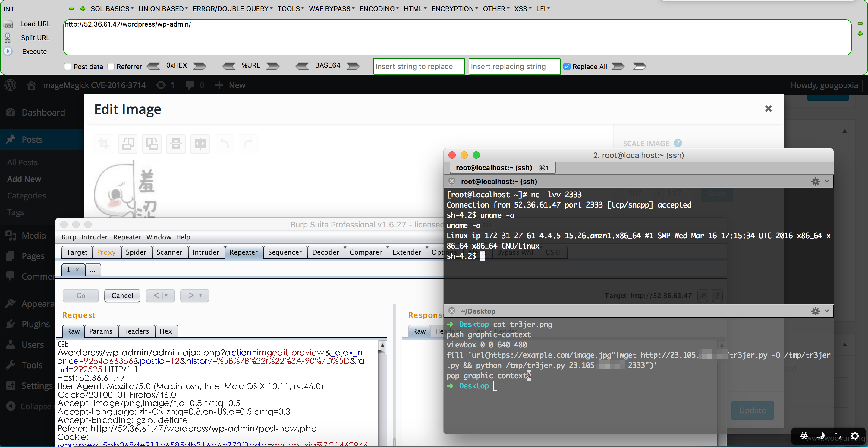
Task: Switch to Burp Decoder tab
Action: click(x=325, y=252)
